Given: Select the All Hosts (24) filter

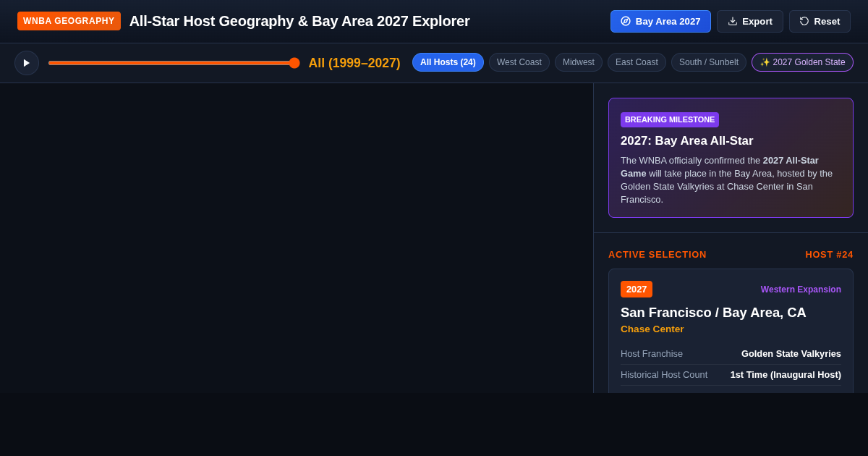Looking at the screenshot, I should click(448, 62).
